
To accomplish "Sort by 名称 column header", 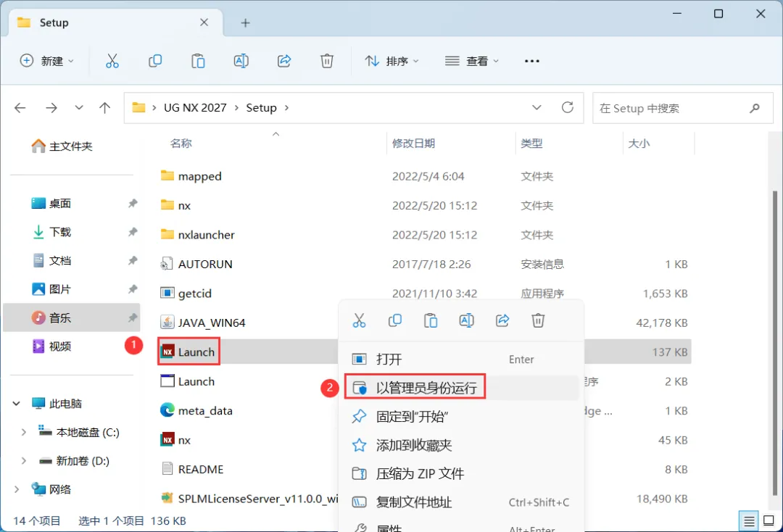I will 181,144.
